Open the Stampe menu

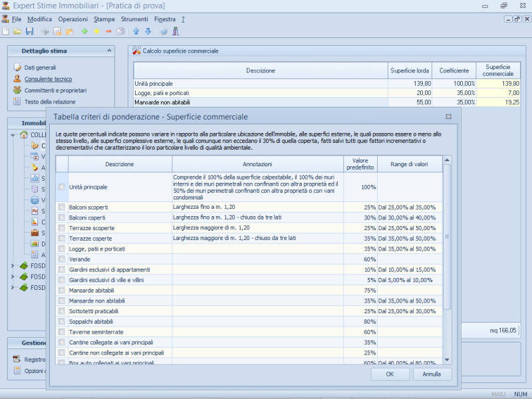click(x=104, y=19)
